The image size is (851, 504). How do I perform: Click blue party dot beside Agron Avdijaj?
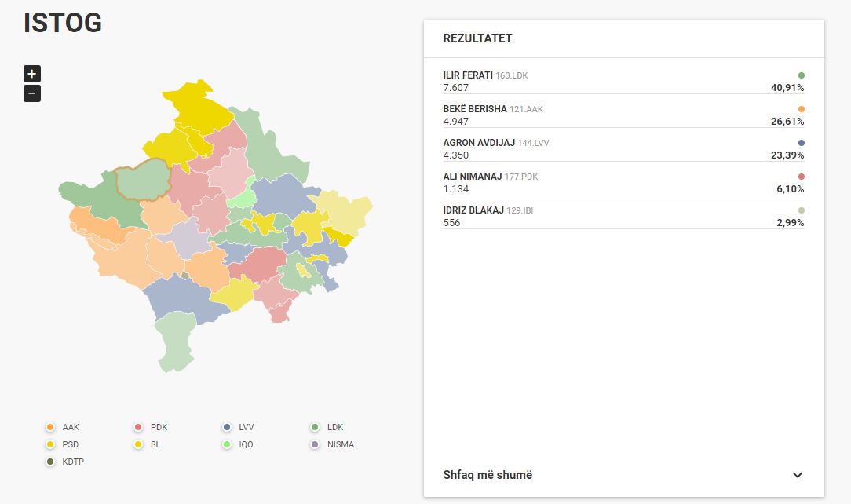(x=801, y=143)
